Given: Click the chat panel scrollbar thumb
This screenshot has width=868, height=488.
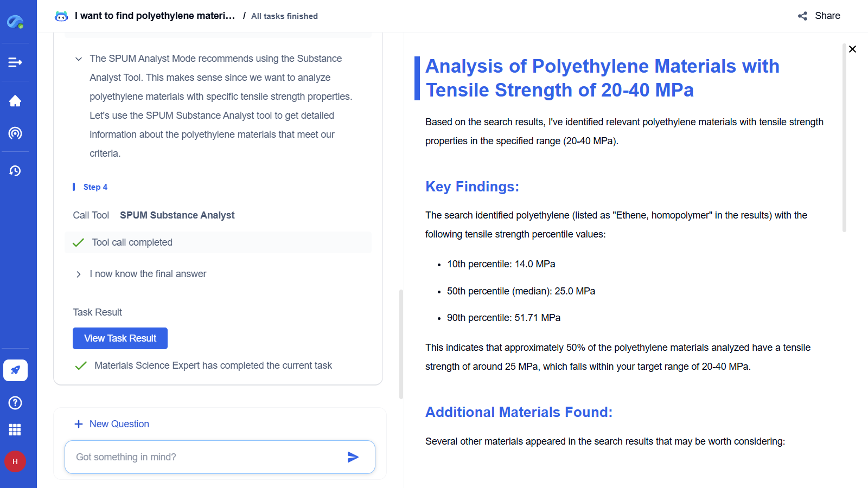Looking at the screenshot, I should click(x=401, y=344).
